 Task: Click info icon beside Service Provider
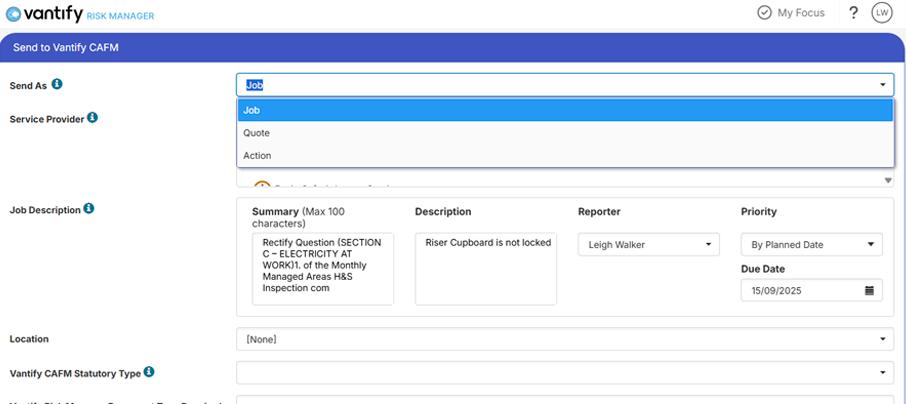pyautogui.click(x=92, y=118)
